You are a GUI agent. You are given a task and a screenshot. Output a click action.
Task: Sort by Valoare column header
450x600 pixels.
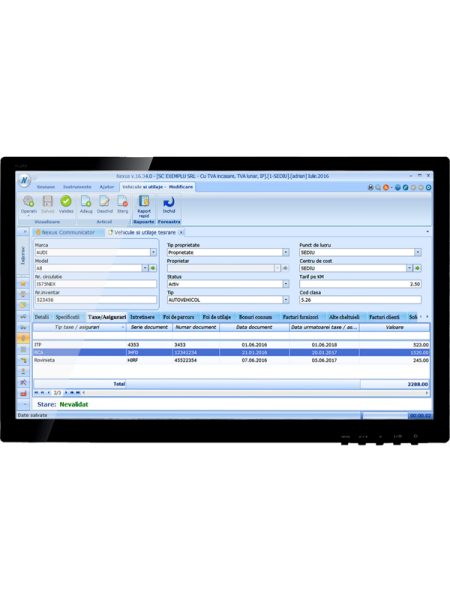point(395,327)
